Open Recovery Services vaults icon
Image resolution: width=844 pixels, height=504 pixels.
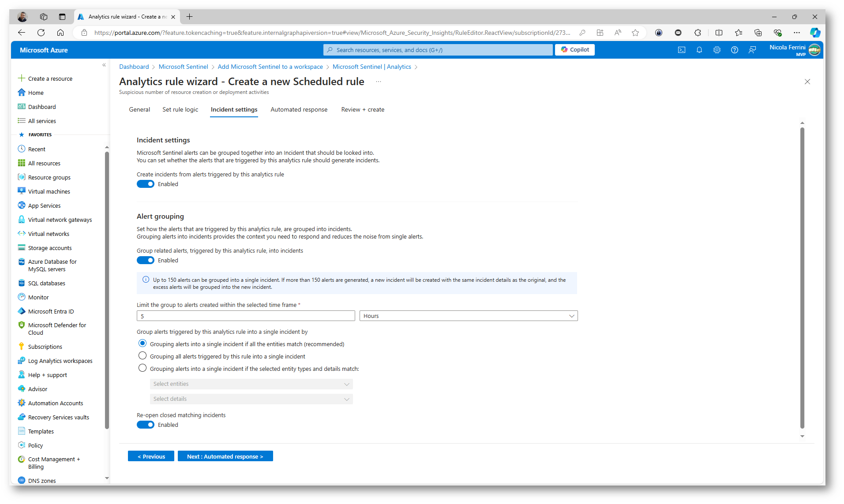point(21,417)
